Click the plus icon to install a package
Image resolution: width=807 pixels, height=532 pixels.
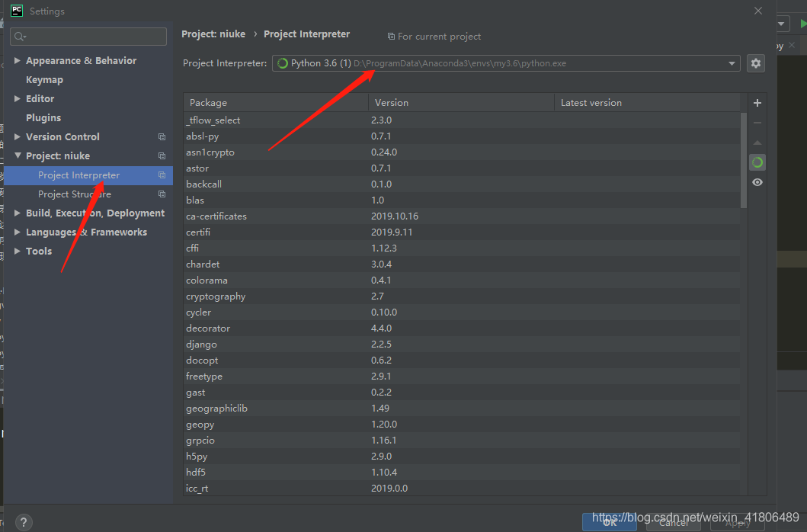[x=757, y=103]
